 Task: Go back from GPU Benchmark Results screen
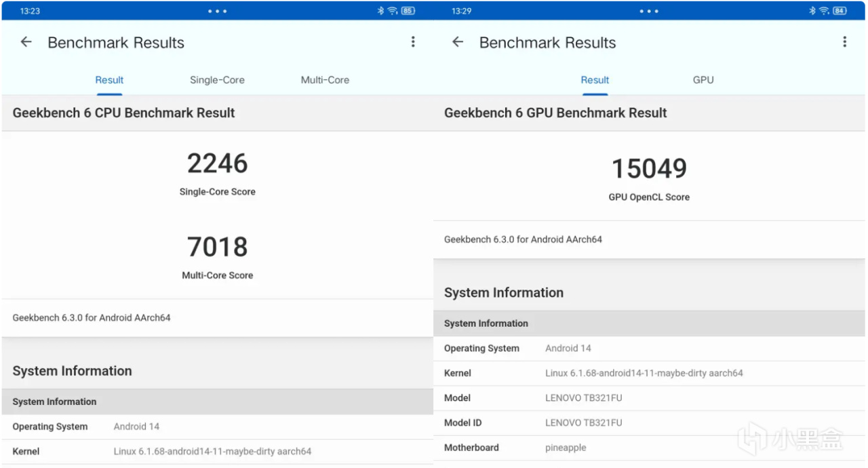pyautogui.click(x=458, y=42)
